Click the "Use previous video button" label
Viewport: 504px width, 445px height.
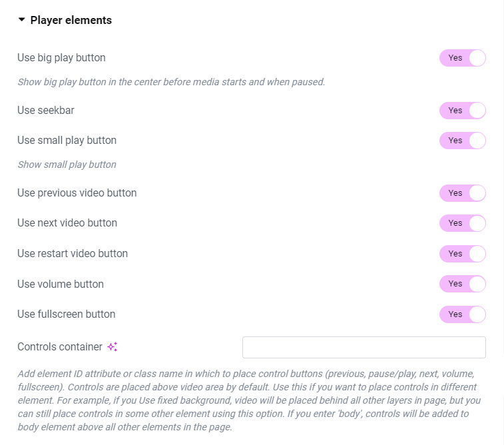tap(77, 193)
